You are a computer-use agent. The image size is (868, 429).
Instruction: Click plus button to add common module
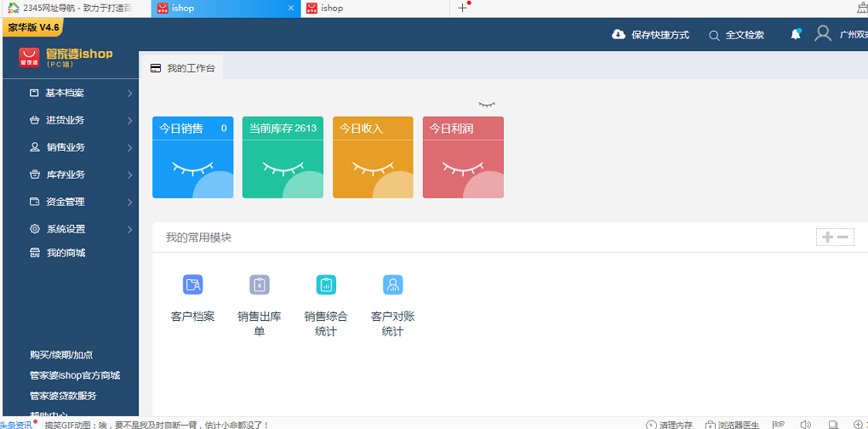point(826,237)
